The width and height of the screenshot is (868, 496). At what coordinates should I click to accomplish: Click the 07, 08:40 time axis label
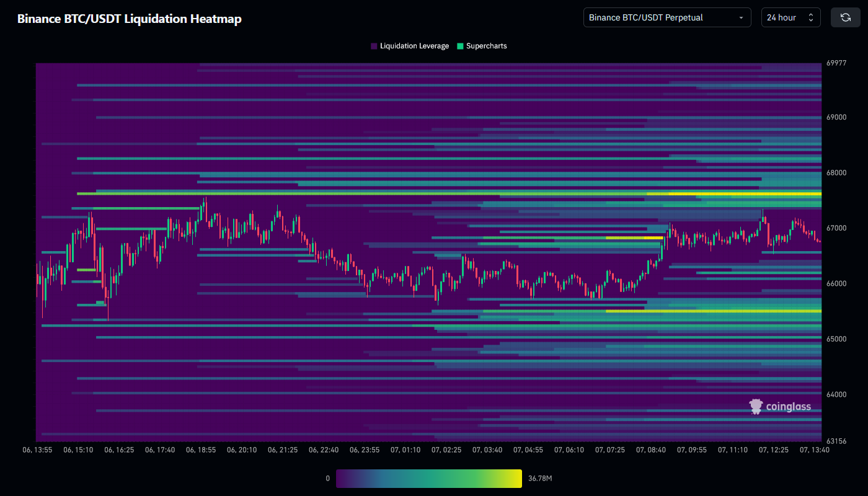(x=651, y=450)
